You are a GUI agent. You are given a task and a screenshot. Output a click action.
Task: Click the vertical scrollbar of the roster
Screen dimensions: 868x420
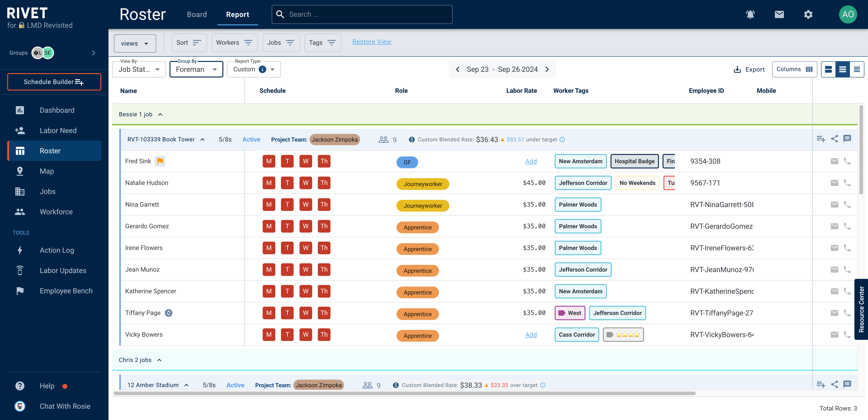(861, 149)
